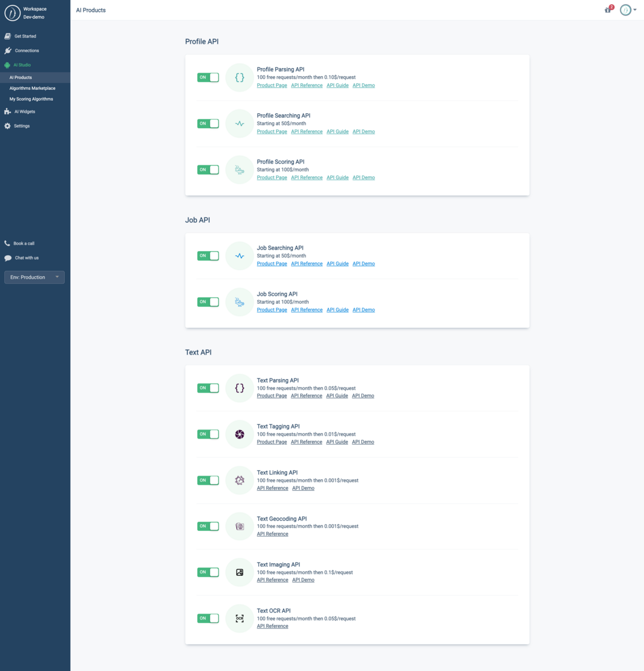Click the Profile Parsing API curly-braces icon
Screen dimensions: 644x671
coord(239,77)
